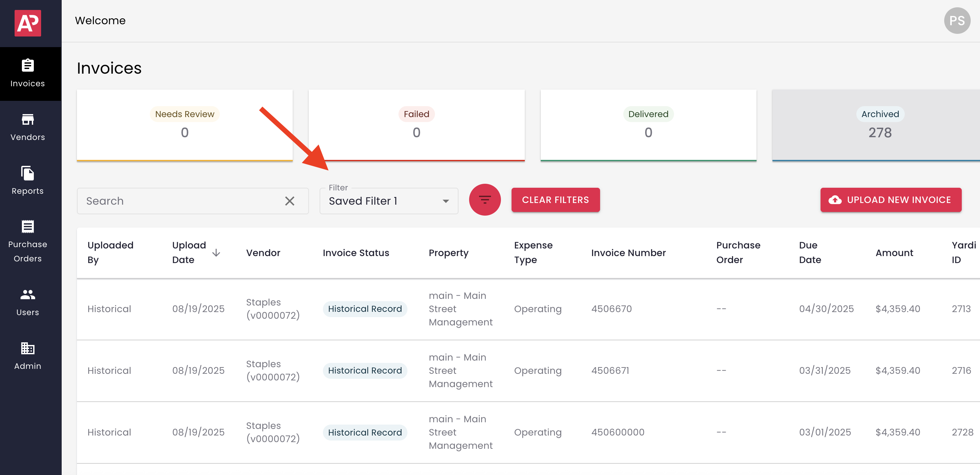The width and height of the screenshot is (980, 475).
Task: Click Operating expense type in invoice 450600000 row
Action: (x=537, y=432)
